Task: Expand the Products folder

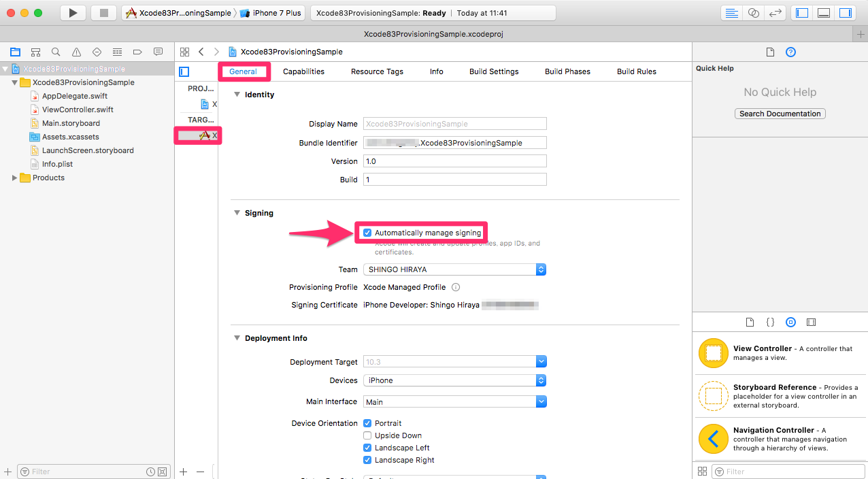Action: 15,178
